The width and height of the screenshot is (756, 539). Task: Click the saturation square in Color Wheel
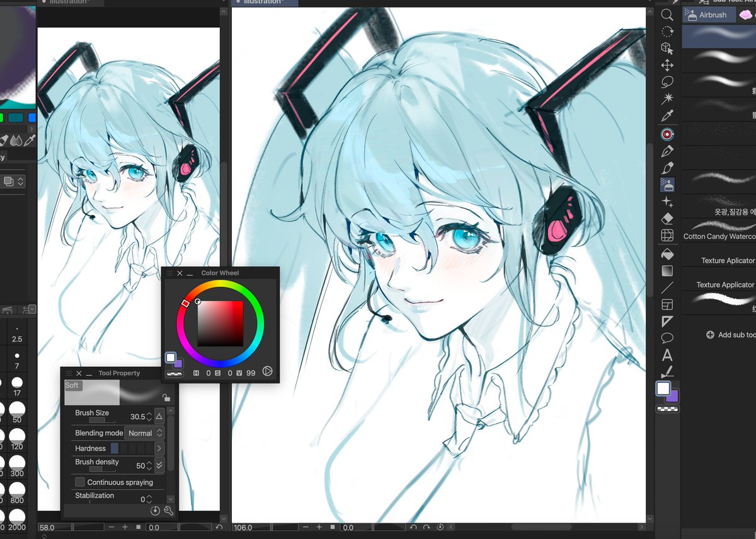[220, 323]
